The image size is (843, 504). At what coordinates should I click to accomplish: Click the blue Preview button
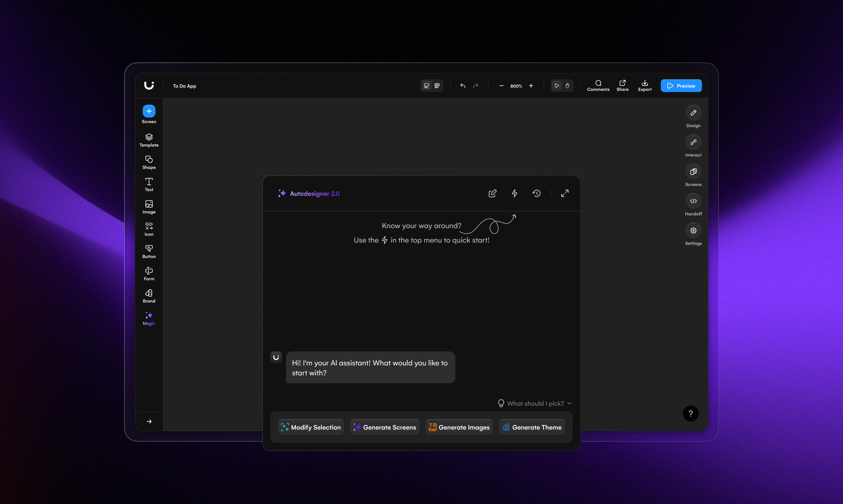coord(681,86)
